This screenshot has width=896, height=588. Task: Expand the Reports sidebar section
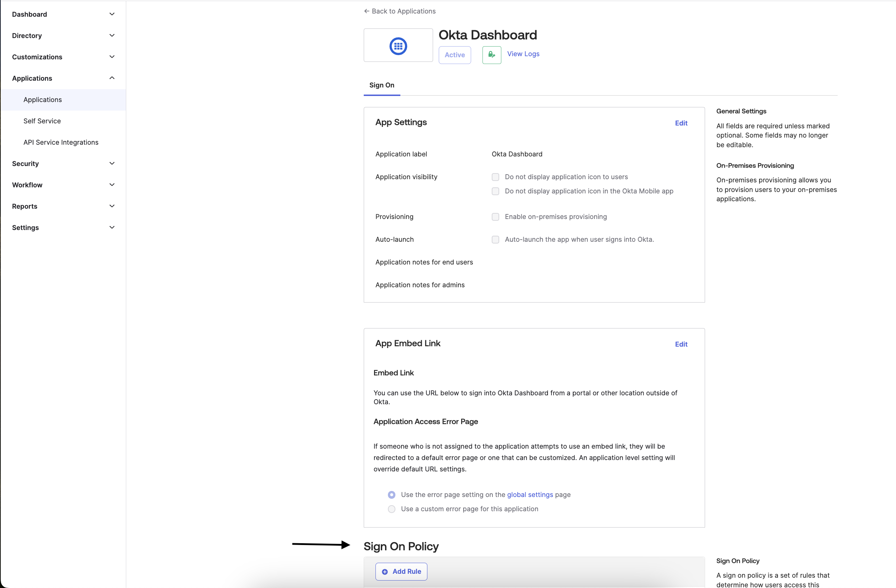(x=63, y=206)
